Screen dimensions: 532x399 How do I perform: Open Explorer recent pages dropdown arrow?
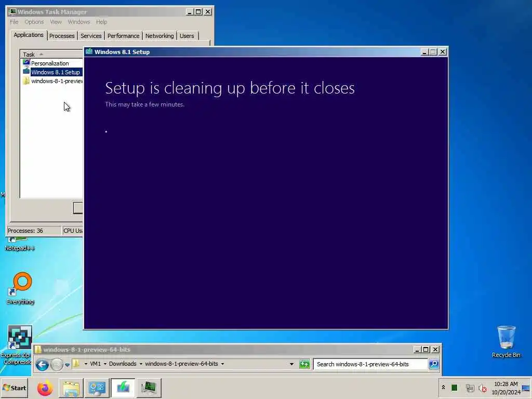coord(67,365)
